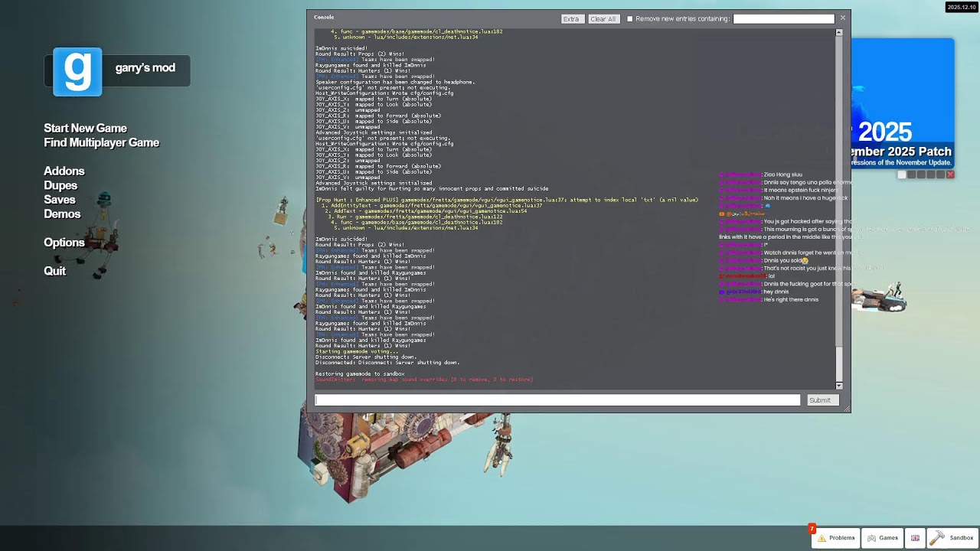
Task: Close the Console window
Action: pyautogui.click(x=843, y=18)
